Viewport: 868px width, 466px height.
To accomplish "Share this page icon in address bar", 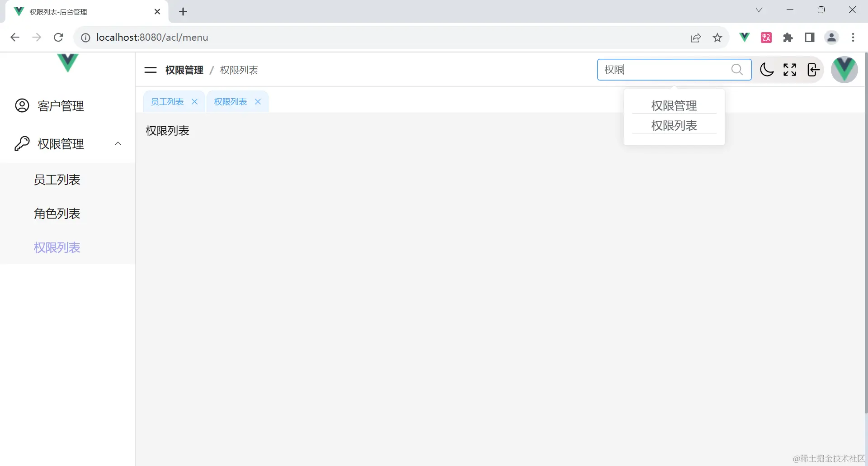I will click(x=696, y=38).
